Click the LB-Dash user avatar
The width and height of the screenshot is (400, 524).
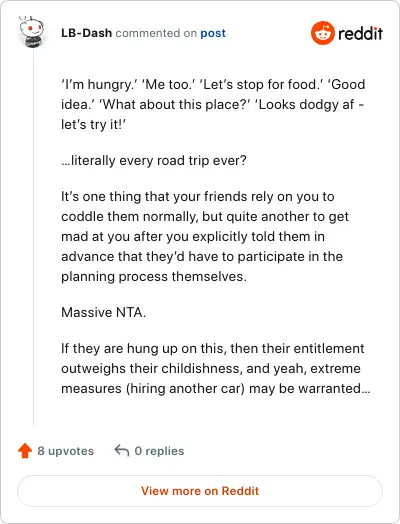(32, 32)
